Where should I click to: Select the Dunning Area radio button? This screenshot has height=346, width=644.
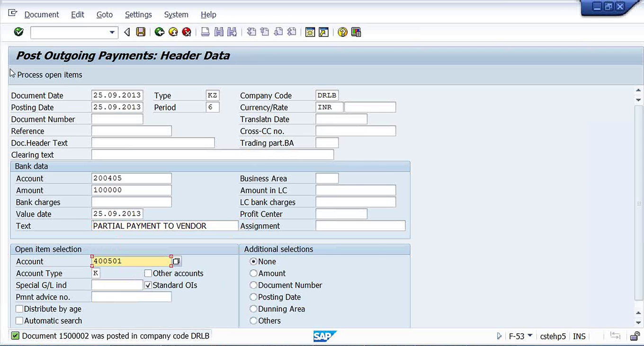tap(254, 309)
